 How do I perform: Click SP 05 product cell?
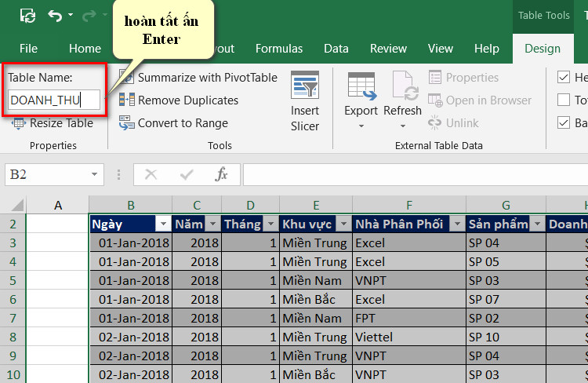(506, 261)
